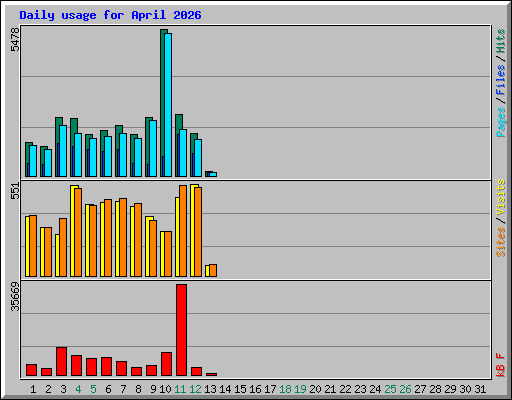Click the cyan 'Pages' legend label
The width and height of the screenshot is (512, 400).
(x=501, y=122)
